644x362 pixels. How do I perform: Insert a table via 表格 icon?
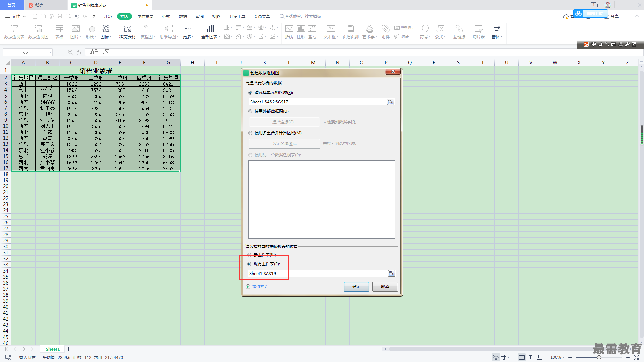(x=59, y=32)
